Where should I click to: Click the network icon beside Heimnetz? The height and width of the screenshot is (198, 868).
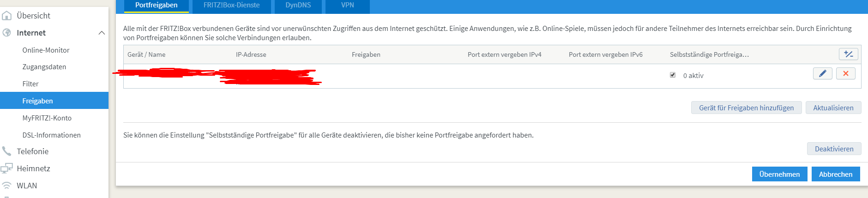[x=6, y=168]
